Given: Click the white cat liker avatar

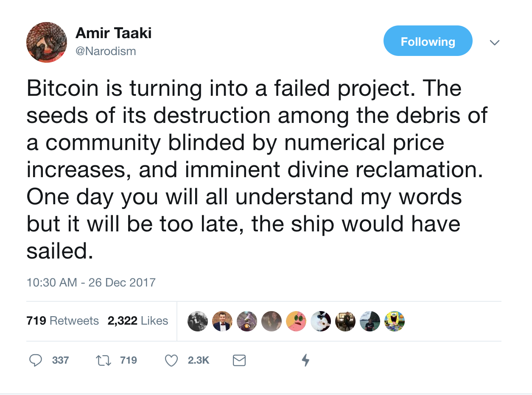Looking at the screenshot, I should pos(321,321).
